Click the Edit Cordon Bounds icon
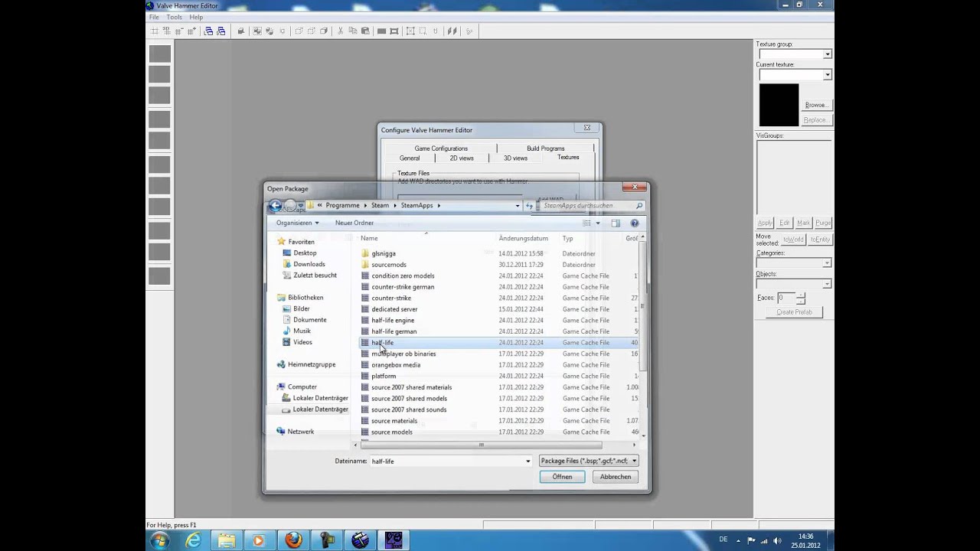Screen dimensions: 980x551 pos(394,31)
